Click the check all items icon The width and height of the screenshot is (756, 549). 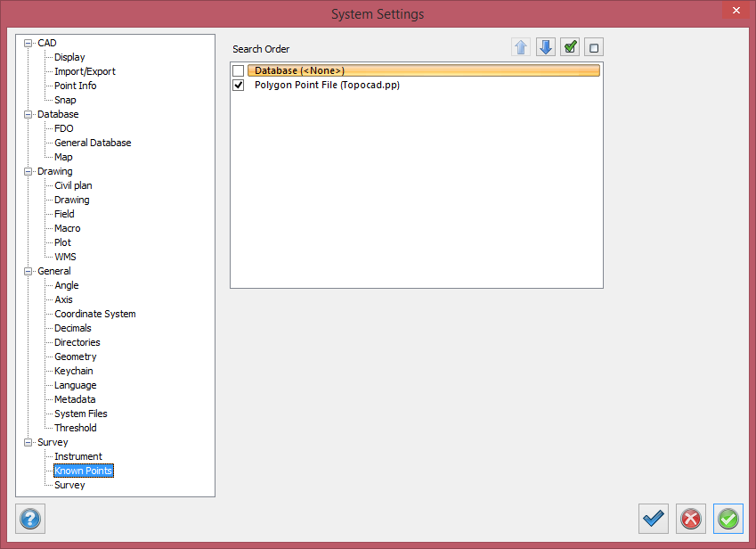click(571, 47)
